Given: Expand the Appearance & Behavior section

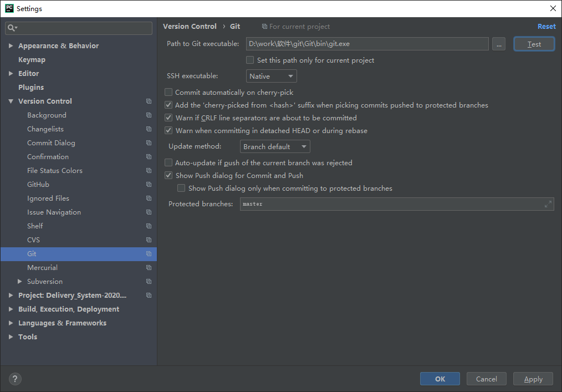Looking at the screenshot, I should point(11,45).
